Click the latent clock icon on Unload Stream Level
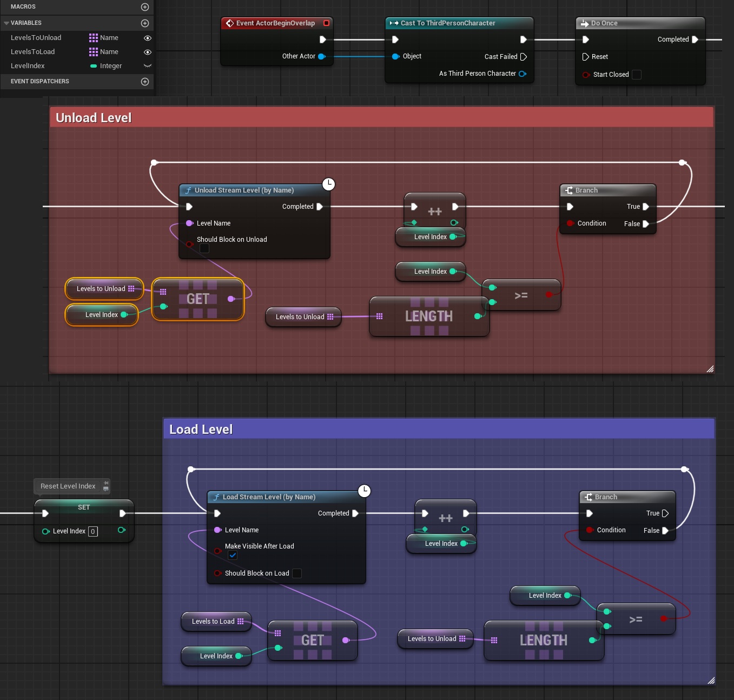734x700 pixels. point(328,184)
